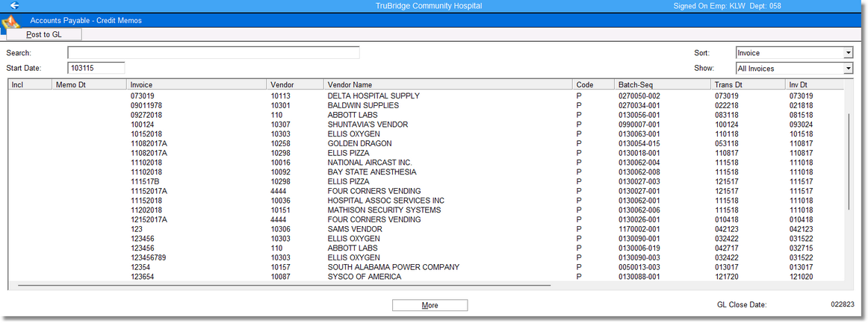Click the Trans Dt column header

pos(748,84)
